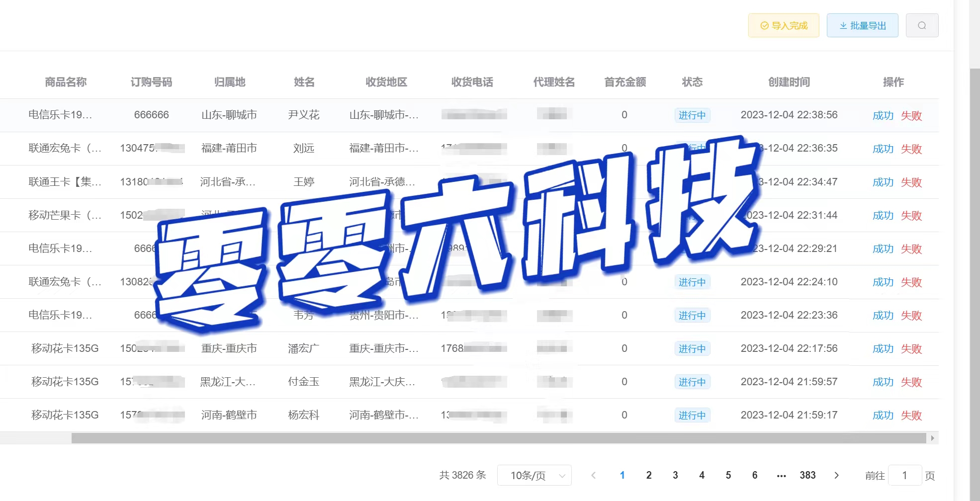Mark the 刘远 order as 失败
The width and height of the screenshot is (980, 501).
[911, 149]
